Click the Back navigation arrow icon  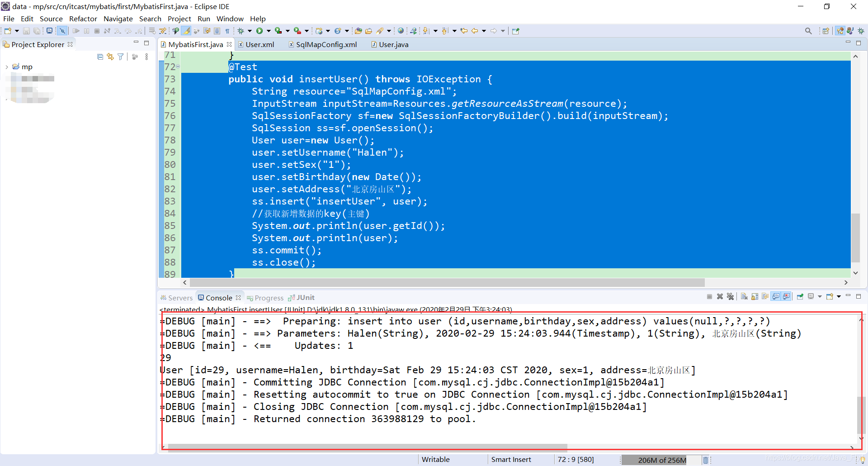tap(474, 31)
